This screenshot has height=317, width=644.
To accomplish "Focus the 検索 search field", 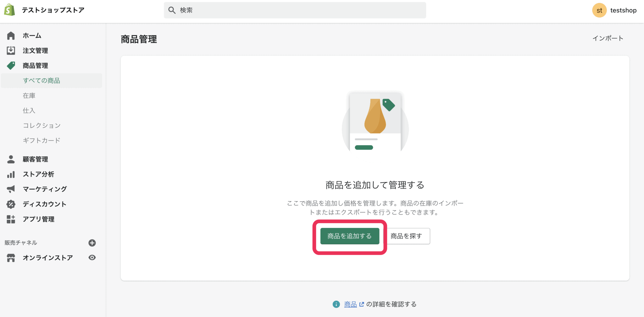I will tap(295, 10).
